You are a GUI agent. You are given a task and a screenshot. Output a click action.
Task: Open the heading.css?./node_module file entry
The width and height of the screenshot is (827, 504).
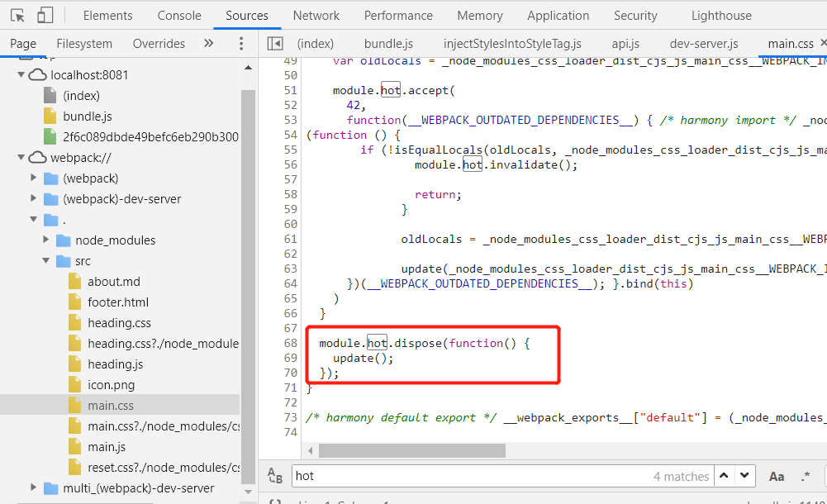[x=163, y=343]
